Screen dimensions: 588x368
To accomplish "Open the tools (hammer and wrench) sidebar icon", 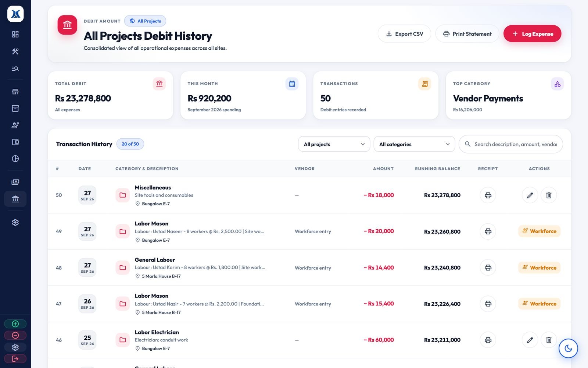I will tap(15, 52).
